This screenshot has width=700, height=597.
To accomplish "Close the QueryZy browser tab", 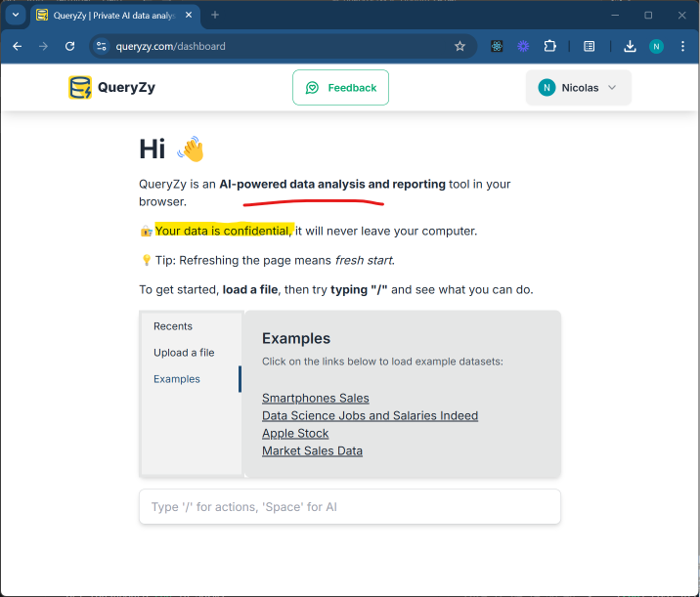I will [x=189, y=16].
